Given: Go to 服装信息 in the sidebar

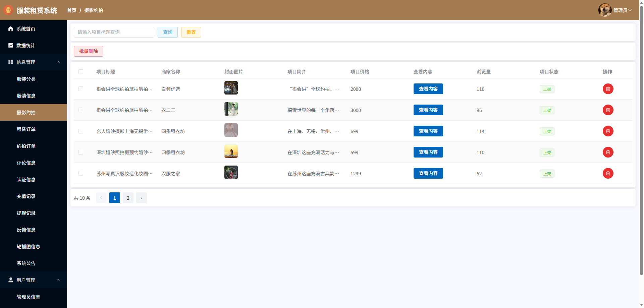Looking at the screenshot, I should [34, 96].
